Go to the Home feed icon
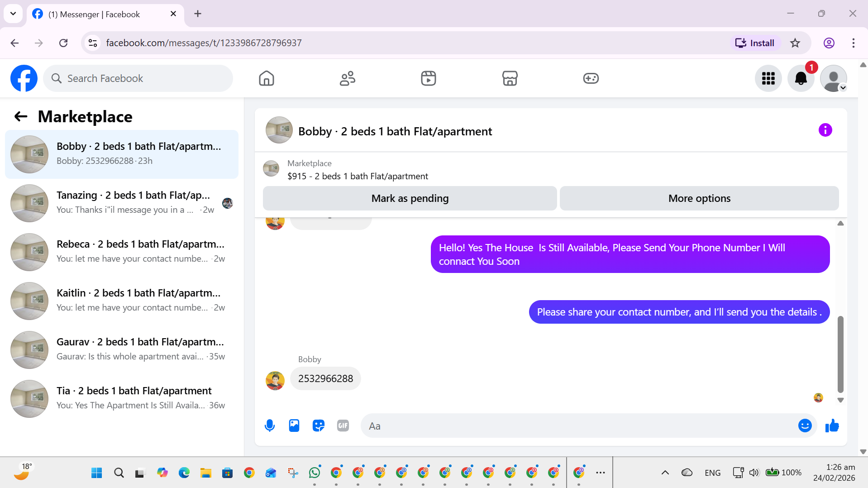 point(267,78)
